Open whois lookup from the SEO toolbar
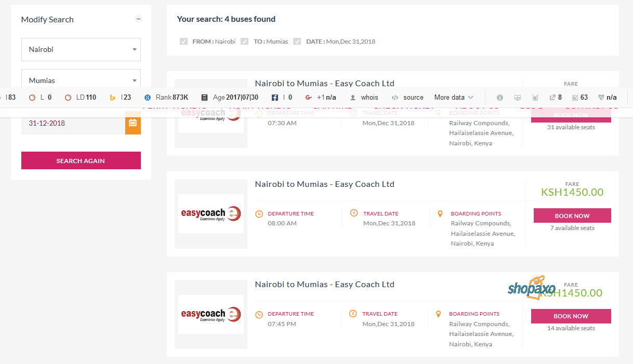This screenshot has height=364, width=633. click(364, 97)
